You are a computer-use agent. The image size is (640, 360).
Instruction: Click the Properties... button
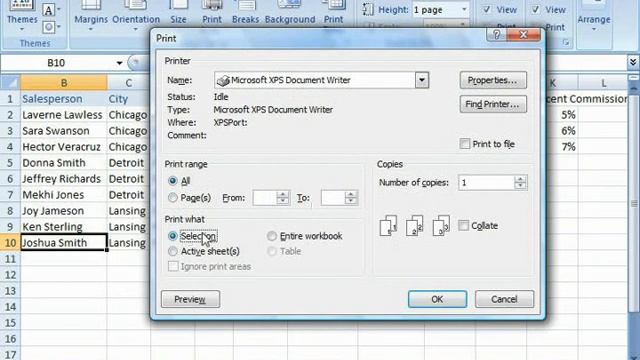tap(493, 80)
